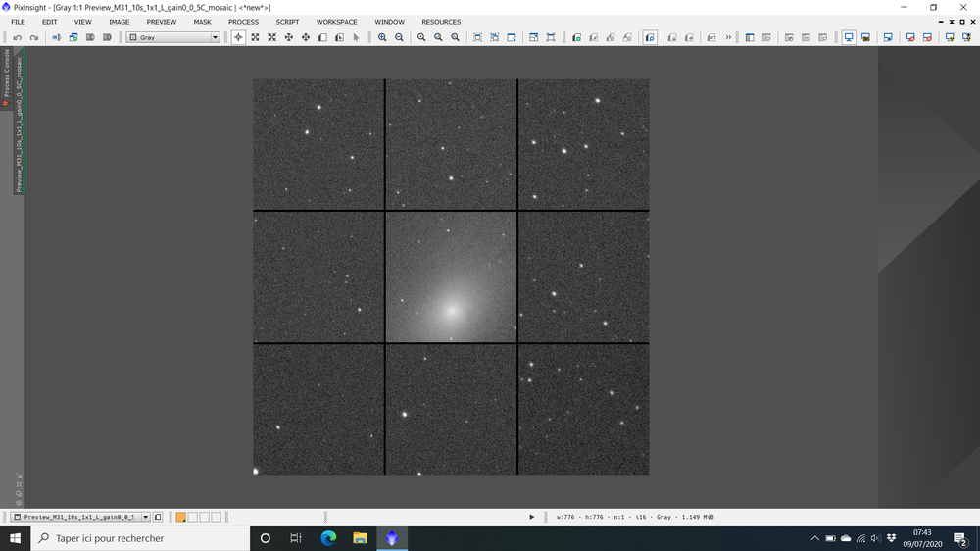
Task: Open the SCRIPT menu
Action: pos(287,22)
